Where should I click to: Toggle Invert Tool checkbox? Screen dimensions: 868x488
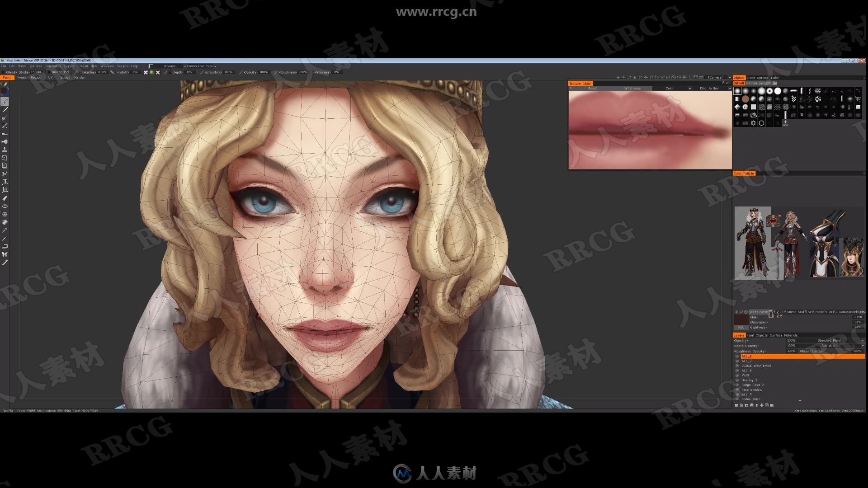click(x=49, y=72)
